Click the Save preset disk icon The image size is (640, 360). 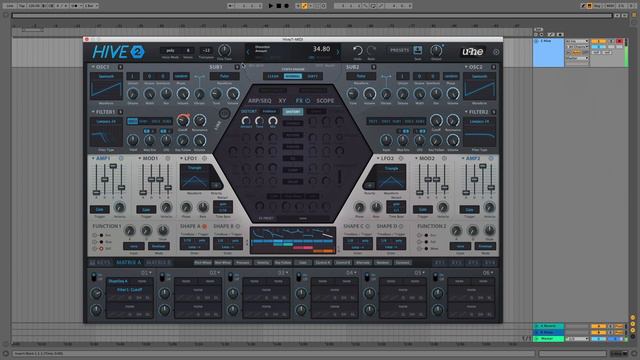pos(418,50)
